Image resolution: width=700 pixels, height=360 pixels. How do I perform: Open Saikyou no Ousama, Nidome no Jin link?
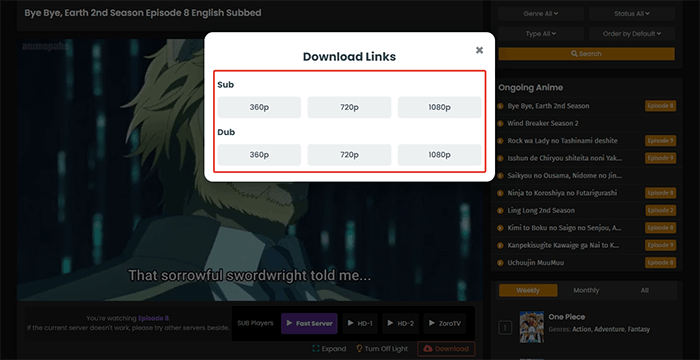(x=565, y=176)
